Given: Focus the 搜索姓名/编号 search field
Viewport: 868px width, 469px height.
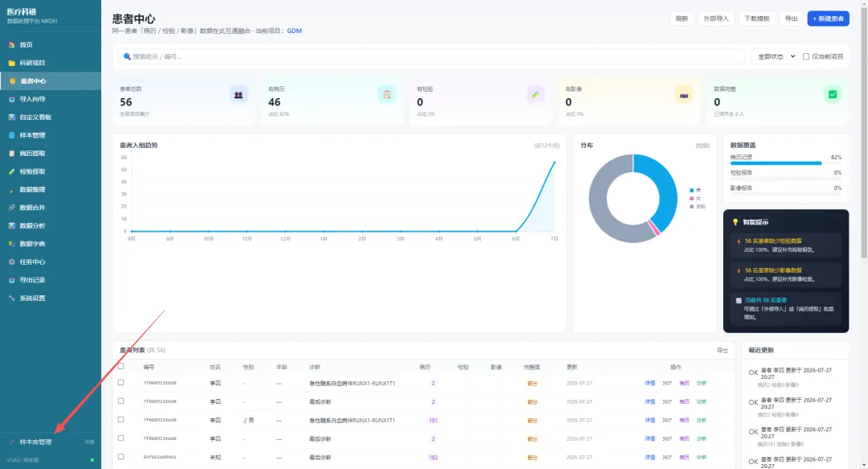Looking at the screenshot, I should click(x=431, y=56).
